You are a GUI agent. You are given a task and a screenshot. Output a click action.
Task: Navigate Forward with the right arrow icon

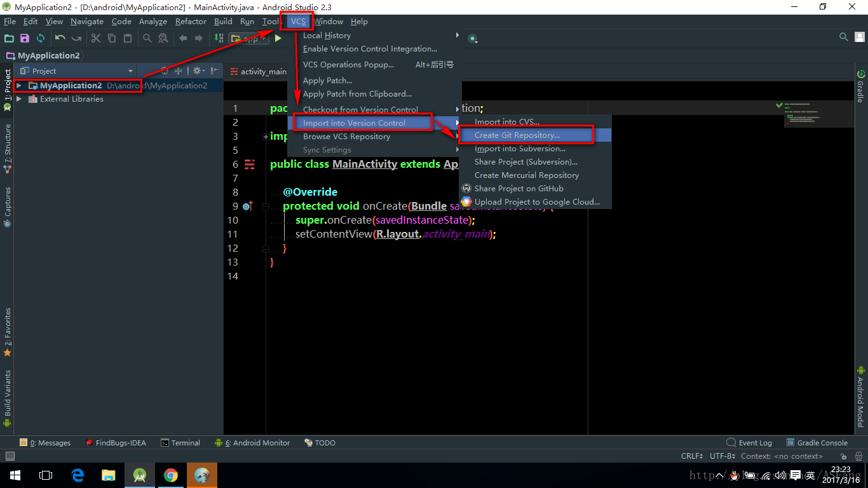(x=199, y=38)
